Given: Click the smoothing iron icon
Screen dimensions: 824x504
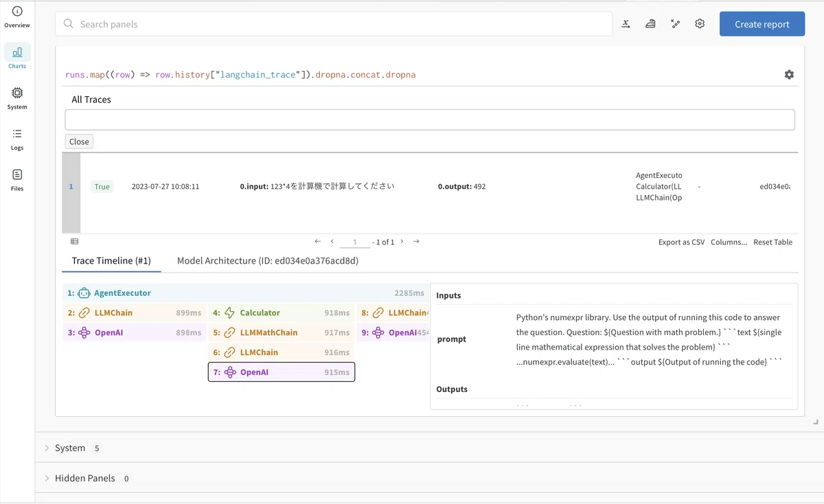Looking at the screenshot, I should [x=650, y=23].
